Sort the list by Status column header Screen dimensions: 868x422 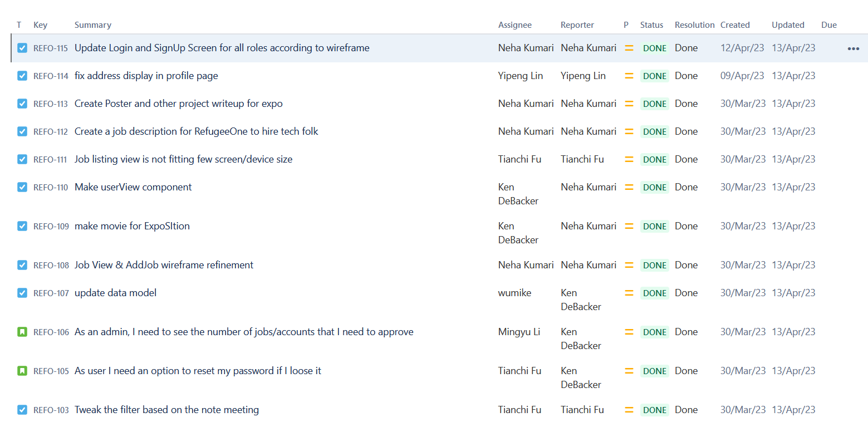(651, 25)
